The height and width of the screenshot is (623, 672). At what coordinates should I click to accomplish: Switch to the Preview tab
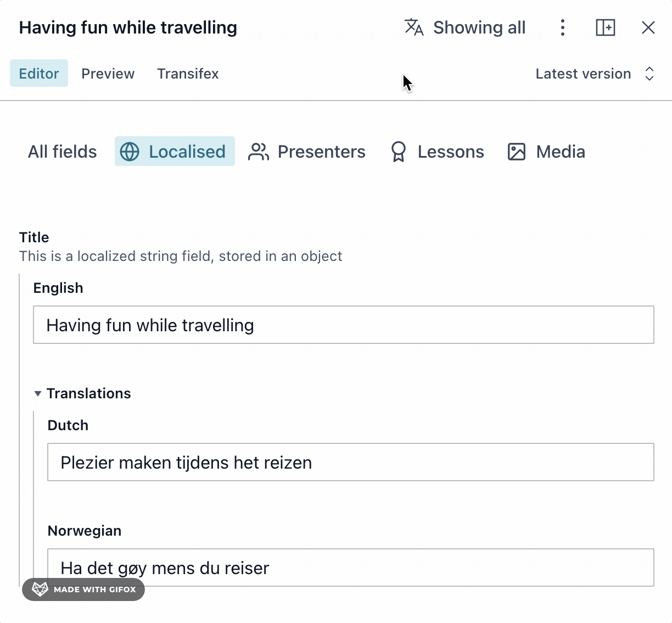108,73
